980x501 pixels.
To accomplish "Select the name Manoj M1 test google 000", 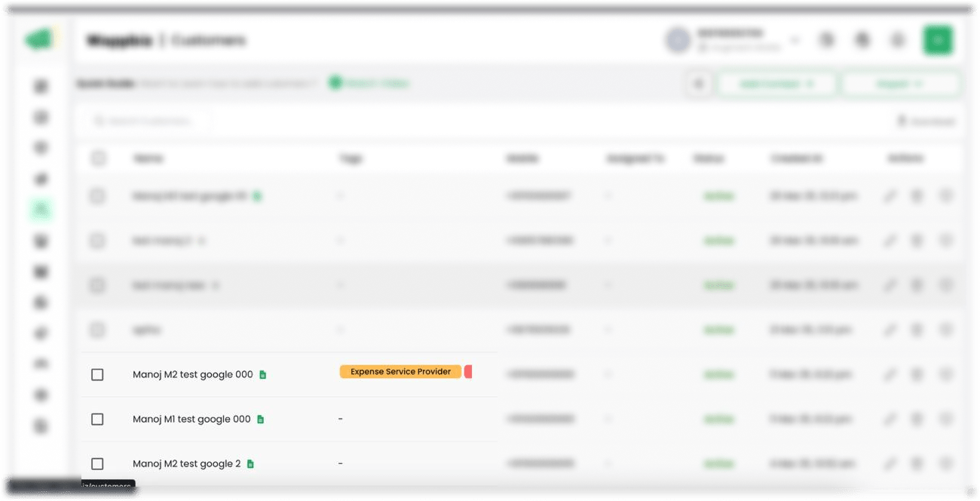I will [191, 419].
